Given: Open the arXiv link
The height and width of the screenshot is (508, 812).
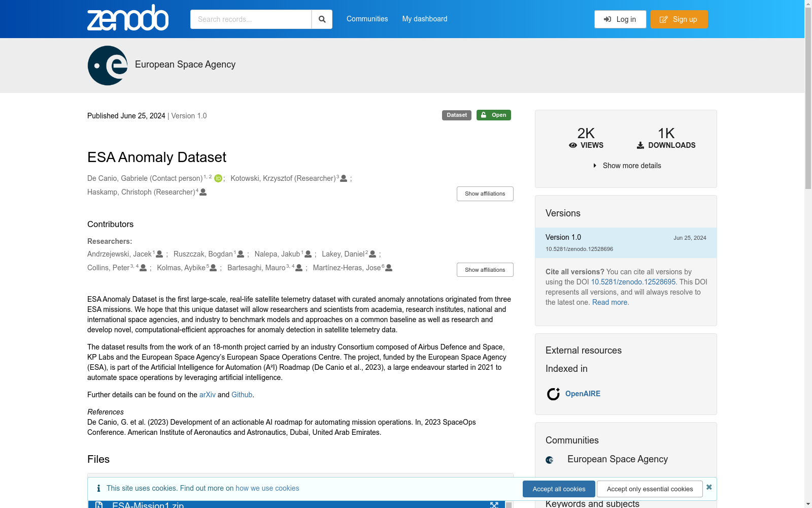Looking at the screenshot, I should click(x=208, y=395).
